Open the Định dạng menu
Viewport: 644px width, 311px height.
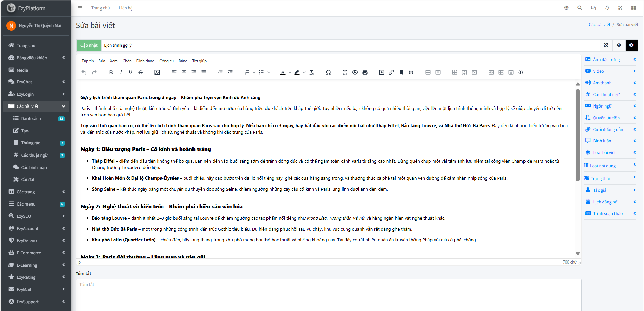pyautogui.click(x=145, y=61)
